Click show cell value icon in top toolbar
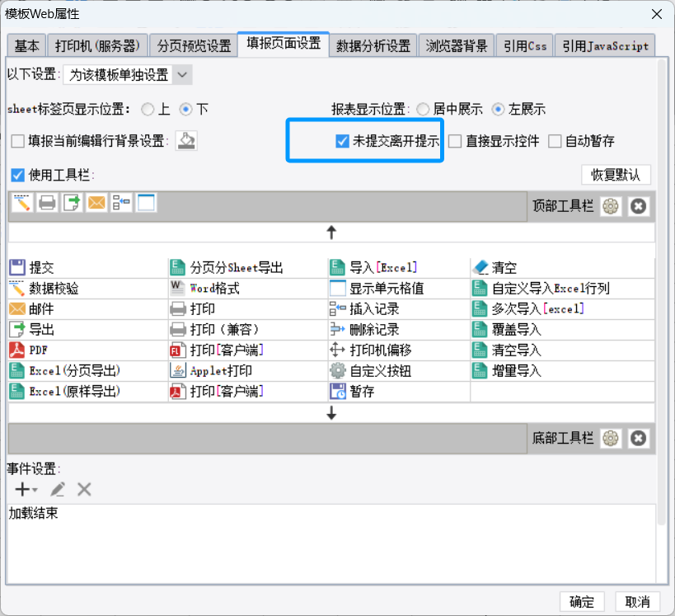This screenshot has height=616, width=675. tap(146, 203)
